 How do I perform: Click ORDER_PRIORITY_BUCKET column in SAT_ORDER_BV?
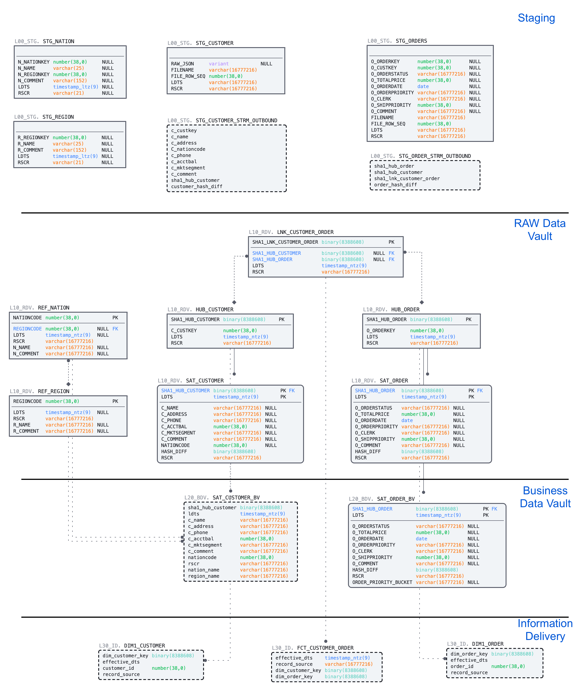coord(382,582)
